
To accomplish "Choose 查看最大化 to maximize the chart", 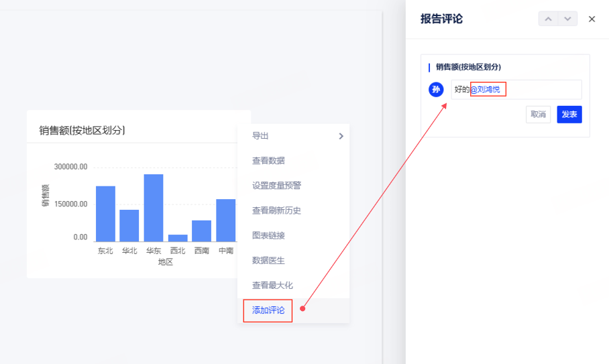I will tap(272, 285).
